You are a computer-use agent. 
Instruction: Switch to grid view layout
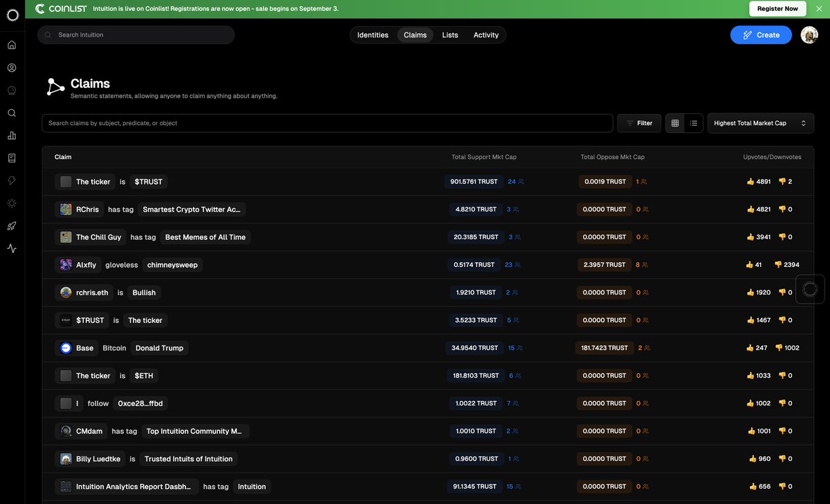pyautogui.click(x=675, y=123)
